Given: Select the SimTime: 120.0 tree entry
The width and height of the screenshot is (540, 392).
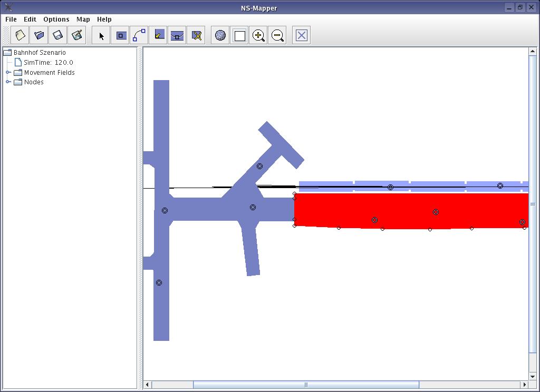Looking at the screenshot, I should tap(48, 62).
